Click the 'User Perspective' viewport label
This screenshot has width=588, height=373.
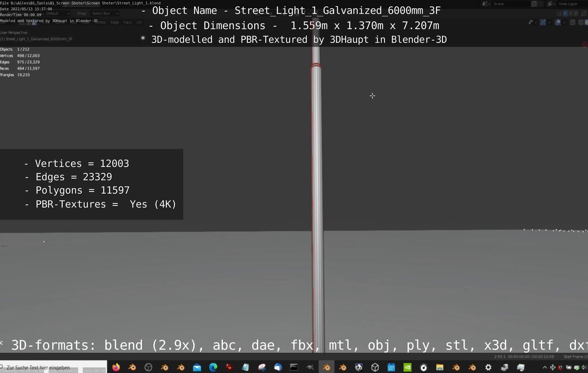pos(14,33)
